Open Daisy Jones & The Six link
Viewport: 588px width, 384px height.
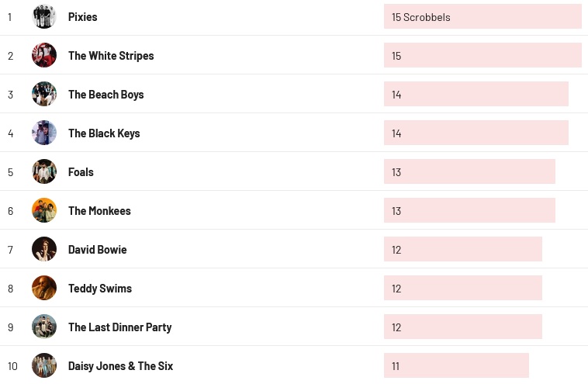pyautogui.click(x=120, y=366)
